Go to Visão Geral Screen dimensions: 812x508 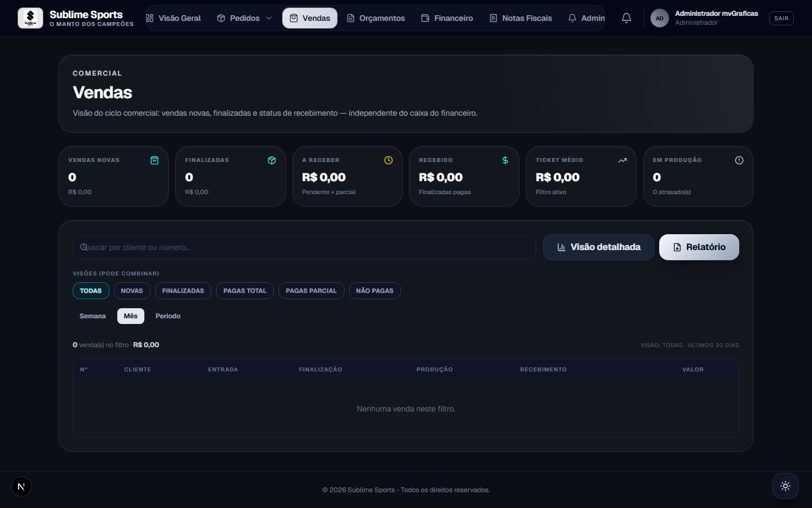[x=173, y=18]
